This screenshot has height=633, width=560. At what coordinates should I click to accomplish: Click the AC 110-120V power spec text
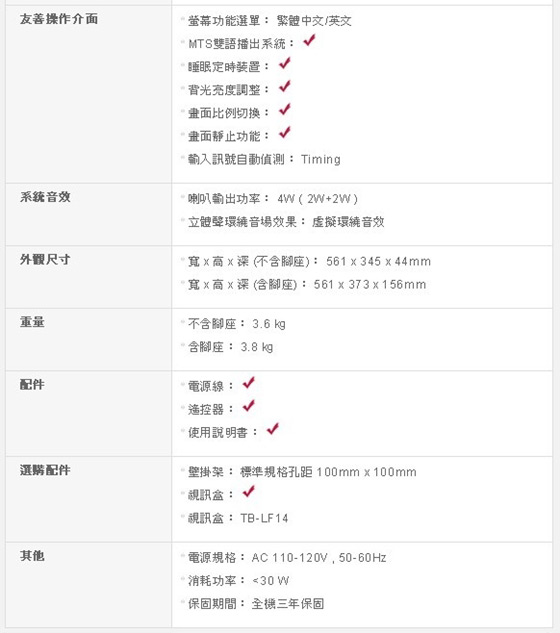coord(290,558)
